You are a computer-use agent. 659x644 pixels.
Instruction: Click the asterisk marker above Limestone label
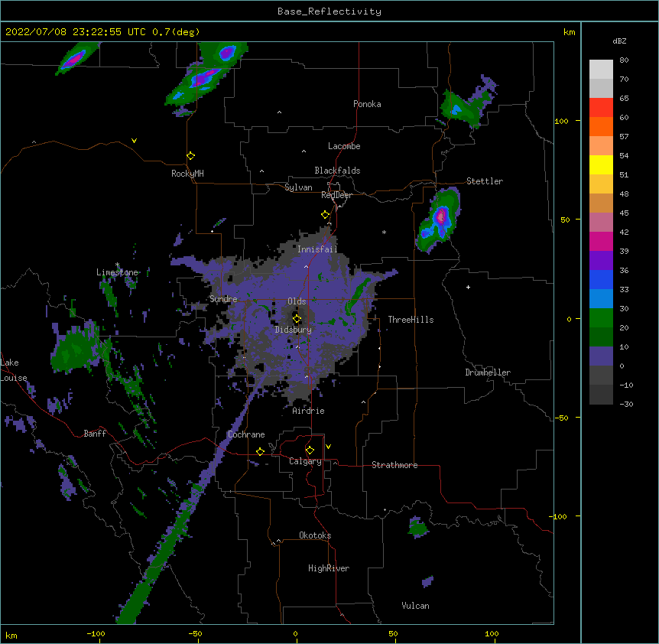coord(117,265)
